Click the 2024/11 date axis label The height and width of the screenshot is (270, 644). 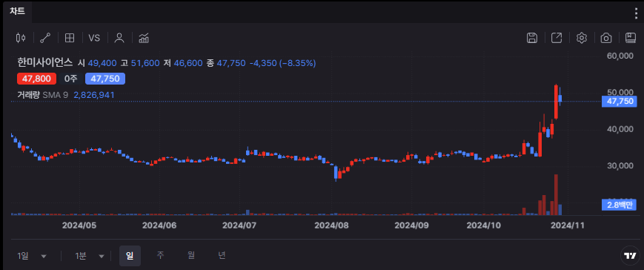567,225
